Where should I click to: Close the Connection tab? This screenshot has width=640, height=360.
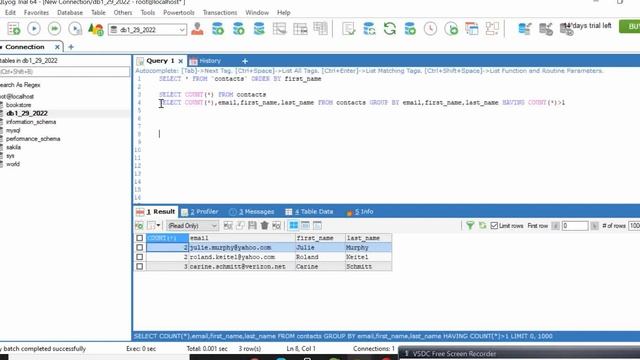[x=57, y=47]
